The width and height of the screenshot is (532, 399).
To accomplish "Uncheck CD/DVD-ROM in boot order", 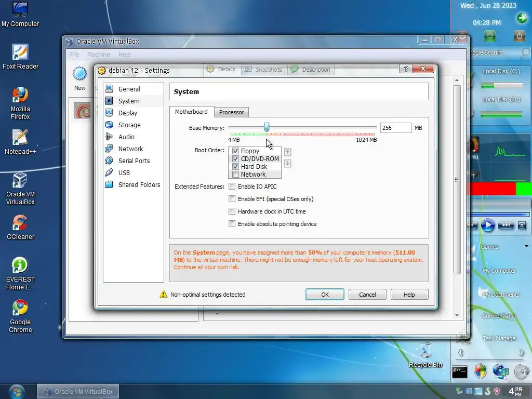I will 235,159.
